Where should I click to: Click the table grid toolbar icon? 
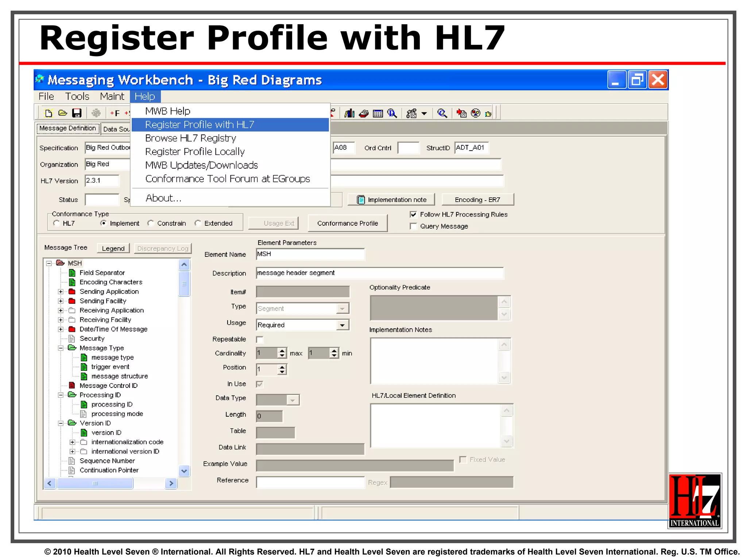click(x=378, y=114)
